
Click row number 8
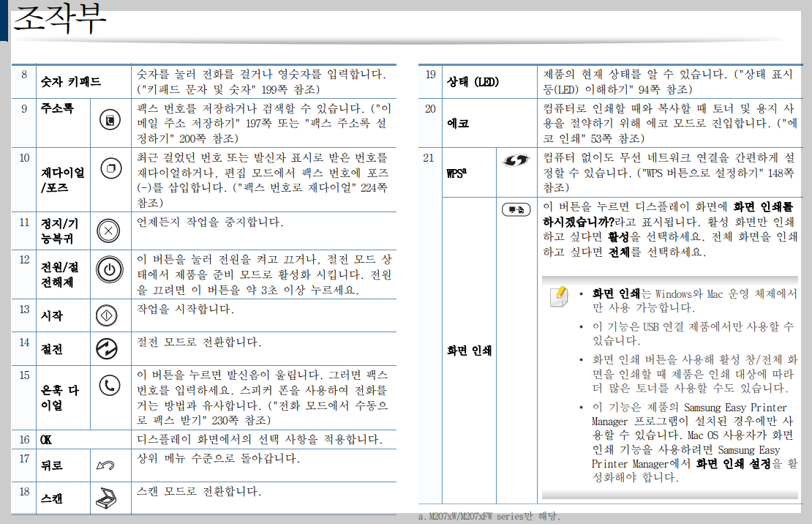click(x=24, y=74)
